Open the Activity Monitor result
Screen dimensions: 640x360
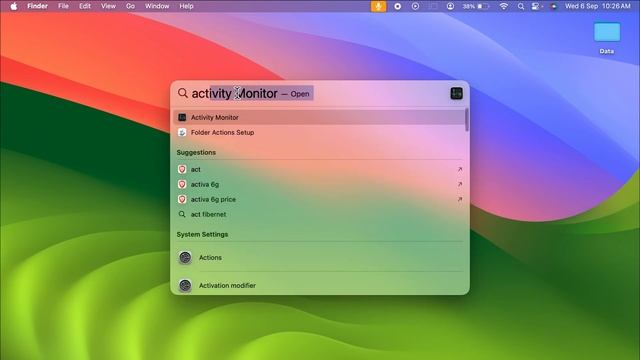point(319,117)
